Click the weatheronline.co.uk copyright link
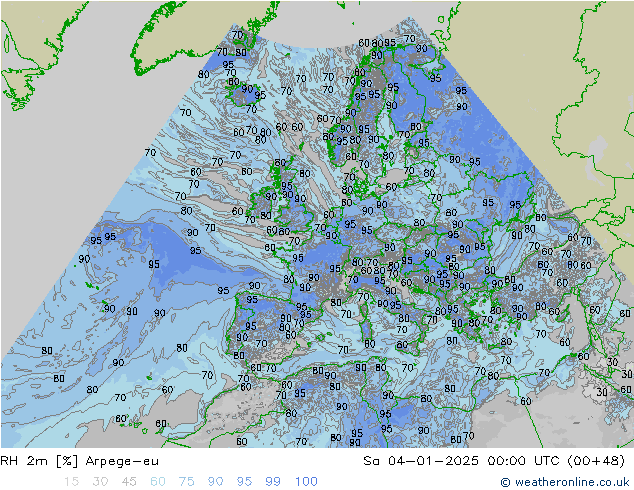Viewport: 634px width, 490px height. coord(564,482)
